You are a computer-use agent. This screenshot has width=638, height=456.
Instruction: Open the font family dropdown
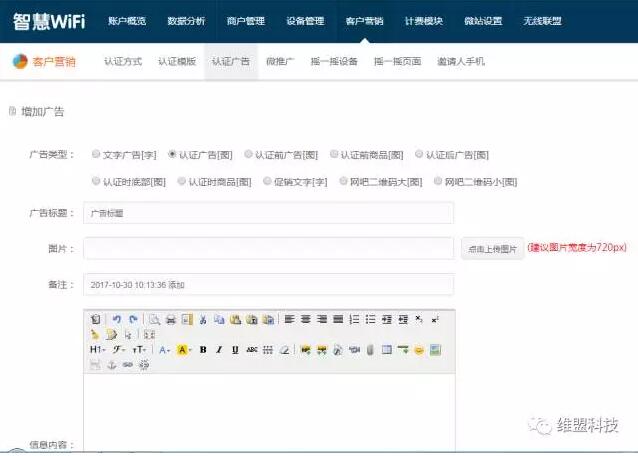(119, 350)
